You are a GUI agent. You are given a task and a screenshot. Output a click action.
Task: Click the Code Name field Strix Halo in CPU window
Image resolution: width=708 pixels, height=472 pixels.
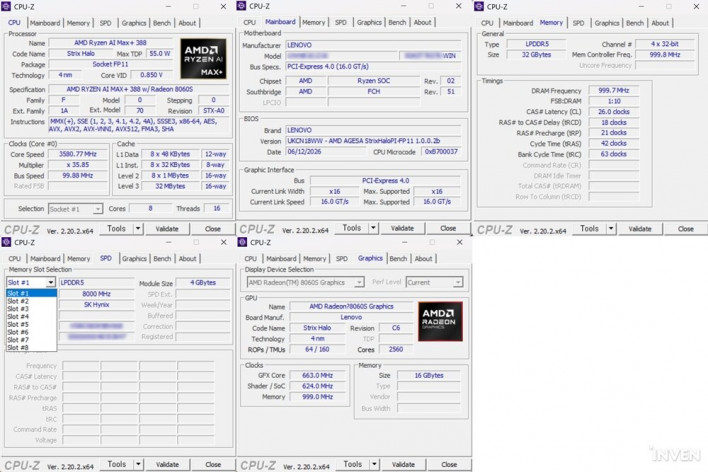coord(81,54)
